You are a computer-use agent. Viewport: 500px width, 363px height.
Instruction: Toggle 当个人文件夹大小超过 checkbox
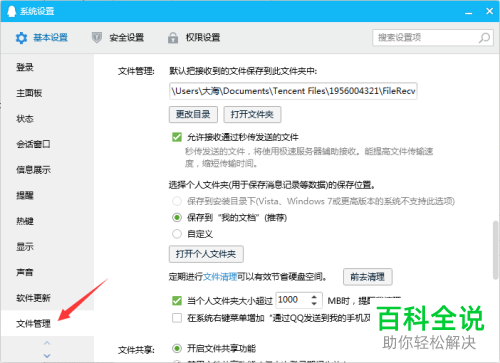[177, 301]
